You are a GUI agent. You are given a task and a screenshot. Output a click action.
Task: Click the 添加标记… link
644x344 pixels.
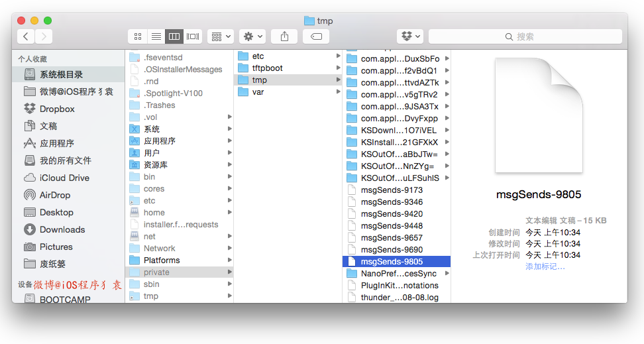coord(545,266)
